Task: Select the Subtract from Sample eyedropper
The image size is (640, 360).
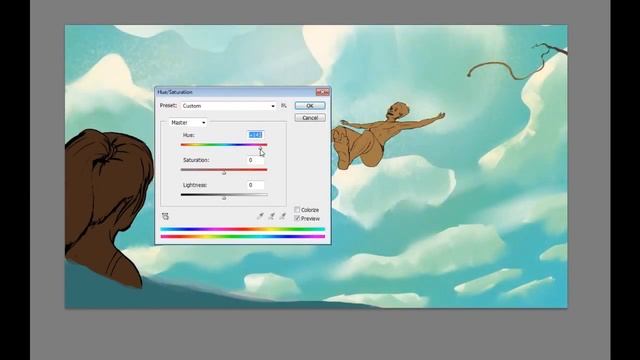Action: pyautogui.click(x=282, y=216)
